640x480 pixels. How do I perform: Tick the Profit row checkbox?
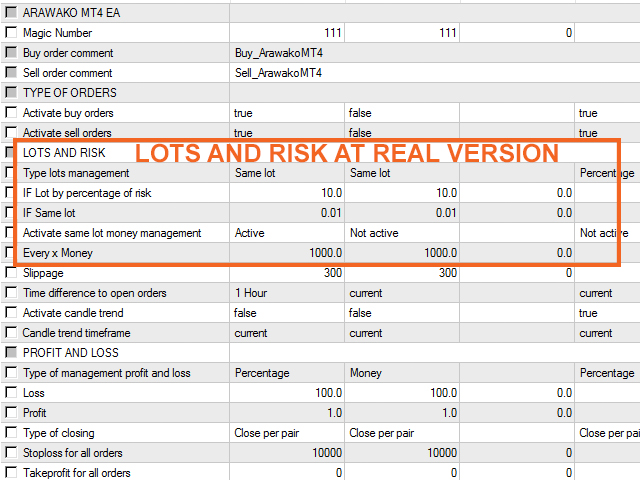pyautogui.click(x=11, y=412)
